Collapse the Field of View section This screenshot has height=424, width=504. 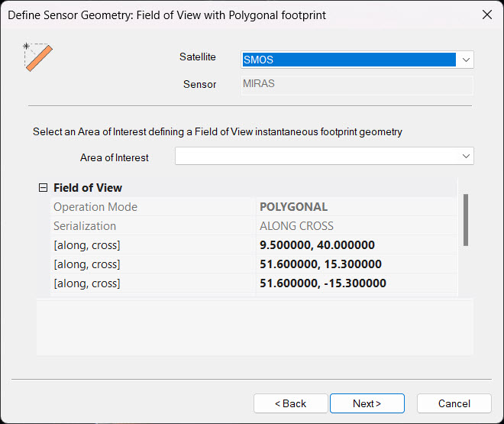click(43, 188)
